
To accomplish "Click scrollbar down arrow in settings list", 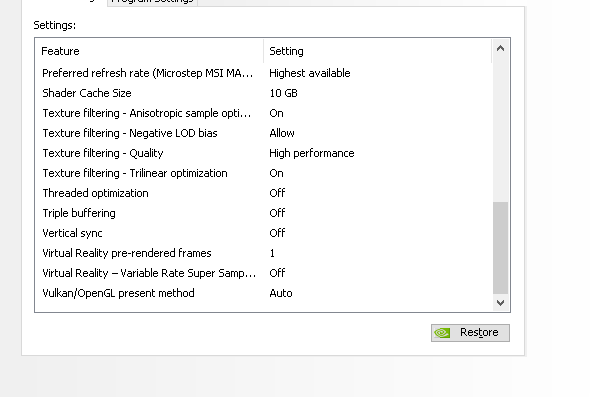I will pos(500,303).
